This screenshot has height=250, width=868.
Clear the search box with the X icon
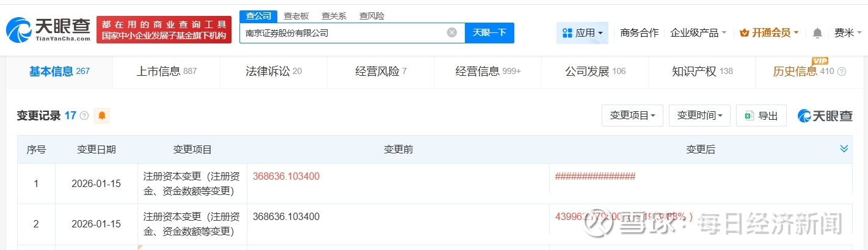pos(451,33)
